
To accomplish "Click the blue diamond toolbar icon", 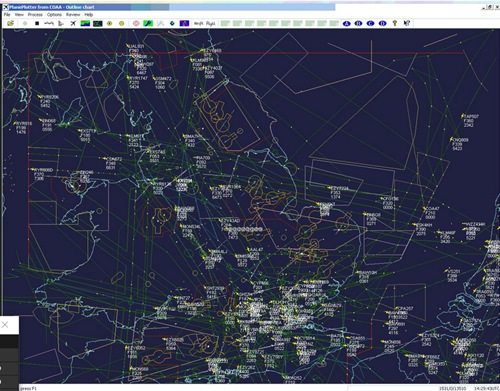I will point(172,23).
